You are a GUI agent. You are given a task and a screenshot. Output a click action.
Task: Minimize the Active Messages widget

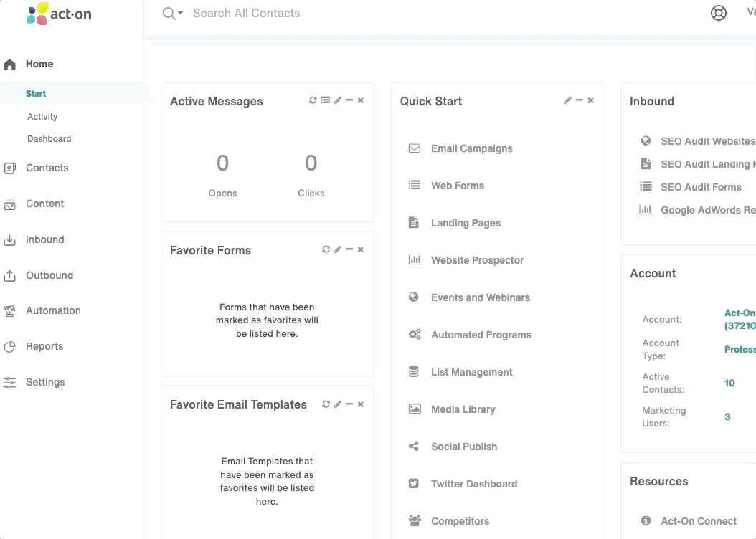349,100
